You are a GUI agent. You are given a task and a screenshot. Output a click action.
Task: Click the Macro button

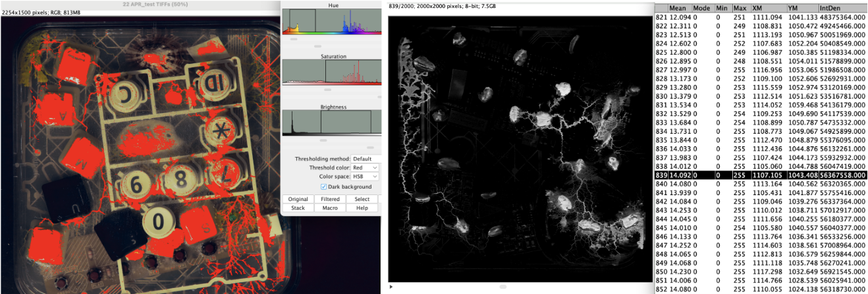(x=330, y=208)
